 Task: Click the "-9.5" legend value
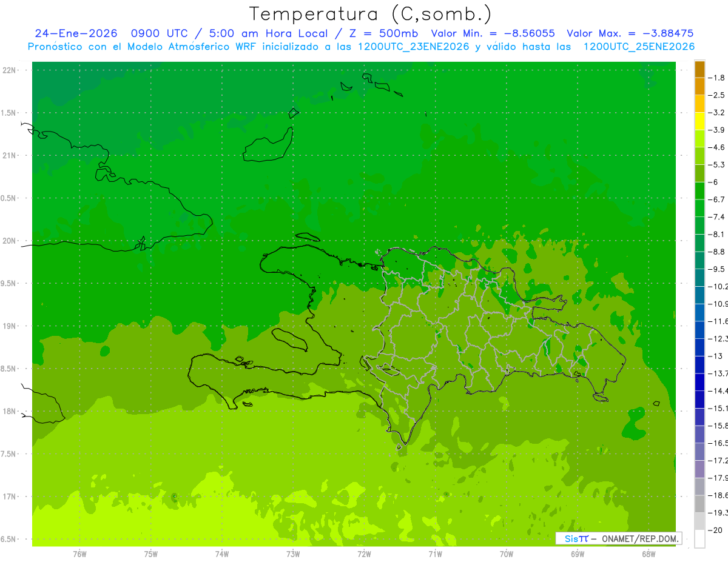point(716,269)
